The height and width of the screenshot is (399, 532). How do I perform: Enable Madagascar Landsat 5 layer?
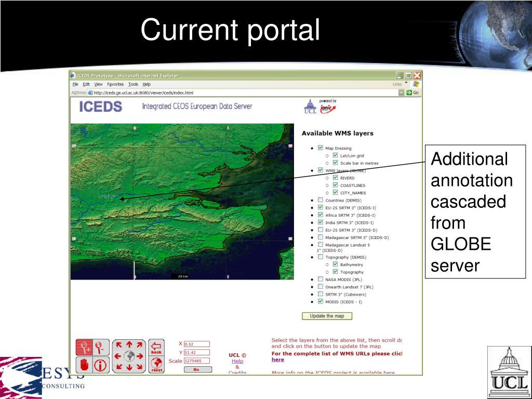[x=320, y=245]
